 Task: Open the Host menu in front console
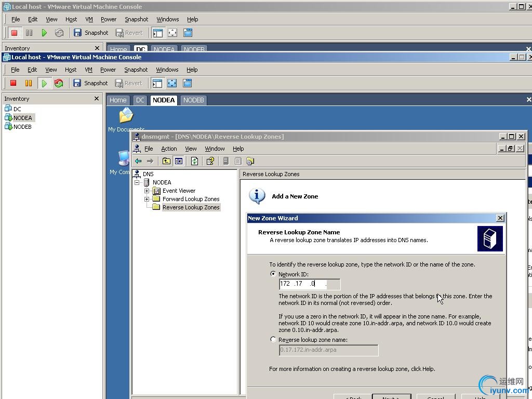pyautogui.click(x=71, y=70)
